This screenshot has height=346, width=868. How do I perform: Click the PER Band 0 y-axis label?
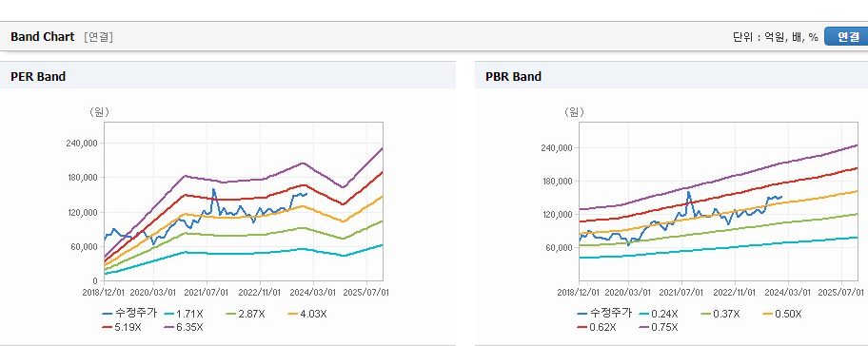pos(96,280)
